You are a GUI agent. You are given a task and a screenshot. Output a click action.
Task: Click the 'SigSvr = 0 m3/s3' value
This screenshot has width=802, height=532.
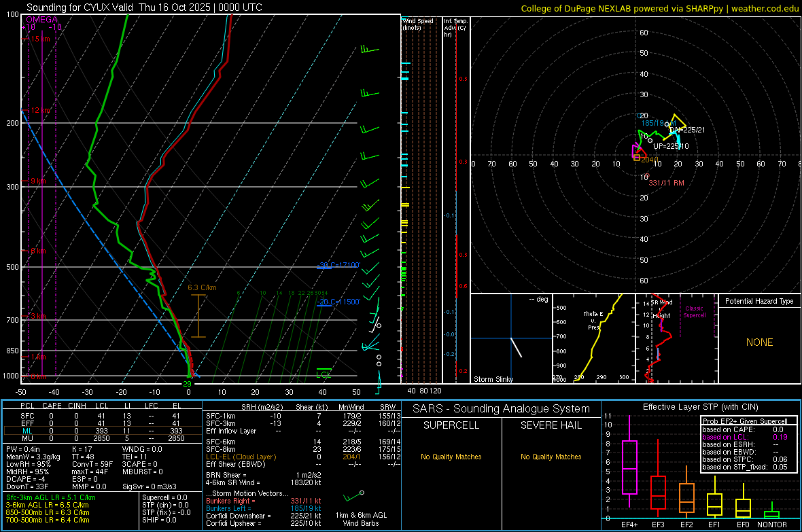point(150,486)
